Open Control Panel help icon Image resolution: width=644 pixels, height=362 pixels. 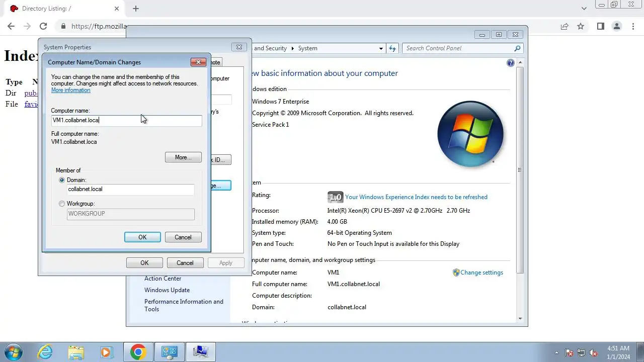click(511, 63)
